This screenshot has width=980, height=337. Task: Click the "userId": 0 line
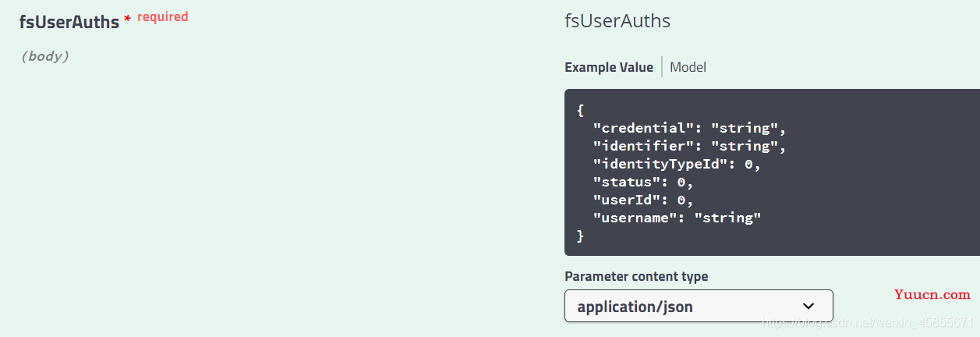click(x=643, y=200)
